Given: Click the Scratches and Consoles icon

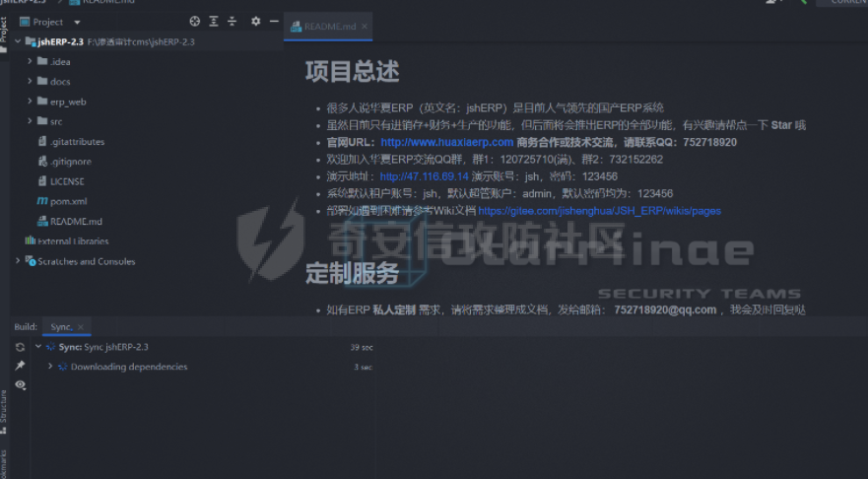Looking at the screenshot, I should point(31,261).
